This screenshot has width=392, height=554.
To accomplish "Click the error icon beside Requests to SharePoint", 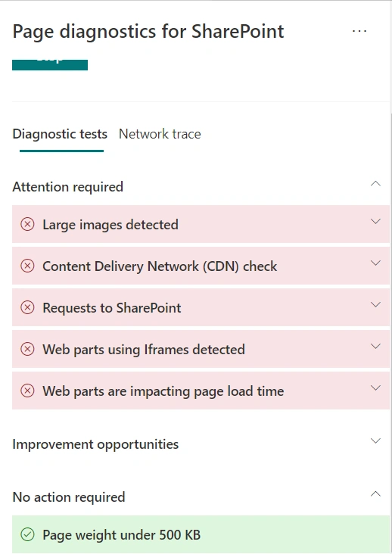I will point(27,307).
